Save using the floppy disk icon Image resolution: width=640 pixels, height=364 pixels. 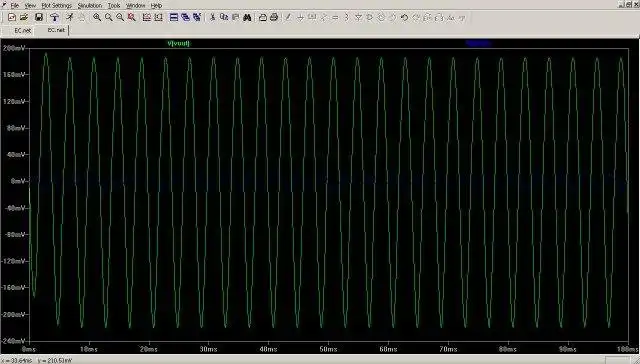tap(39, 17)
